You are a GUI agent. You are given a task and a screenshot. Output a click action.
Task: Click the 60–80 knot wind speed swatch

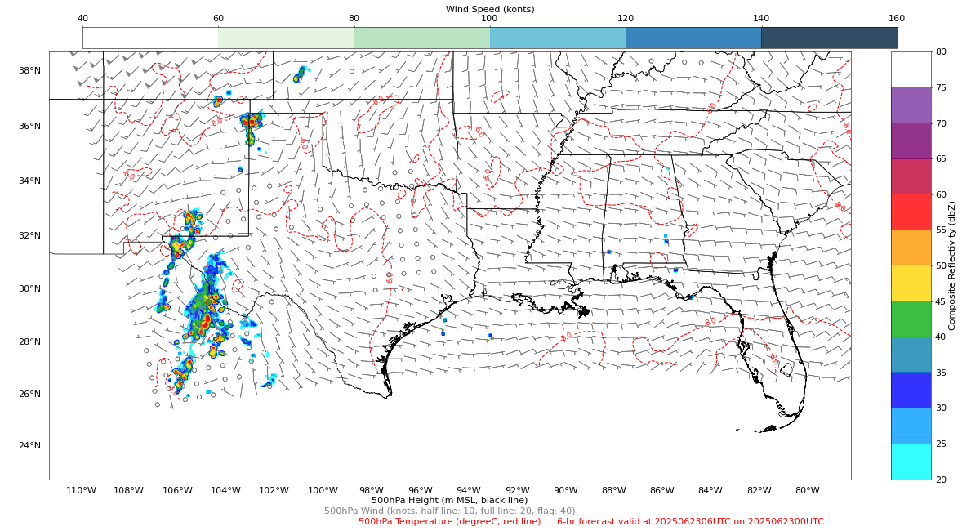[286, 38]
